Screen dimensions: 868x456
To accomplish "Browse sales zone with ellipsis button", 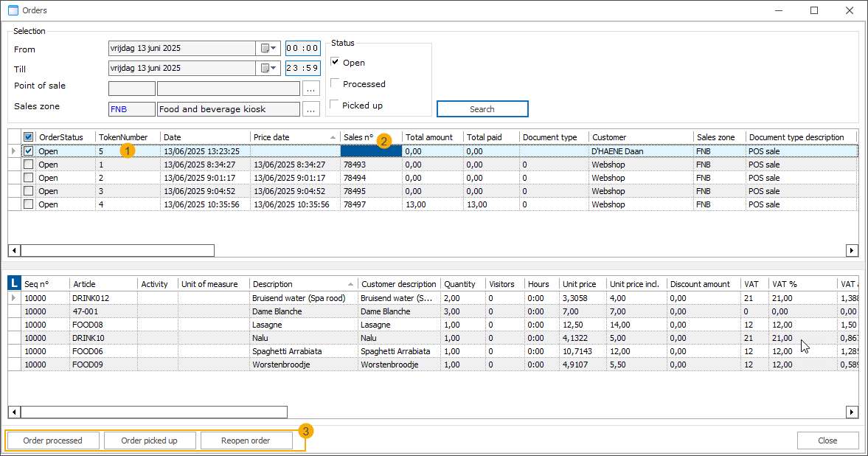I will 311,109.
